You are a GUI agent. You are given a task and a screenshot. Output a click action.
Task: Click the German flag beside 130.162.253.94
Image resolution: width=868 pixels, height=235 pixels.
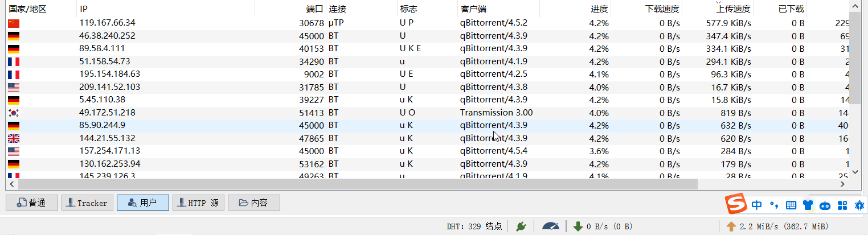(14, 164)
